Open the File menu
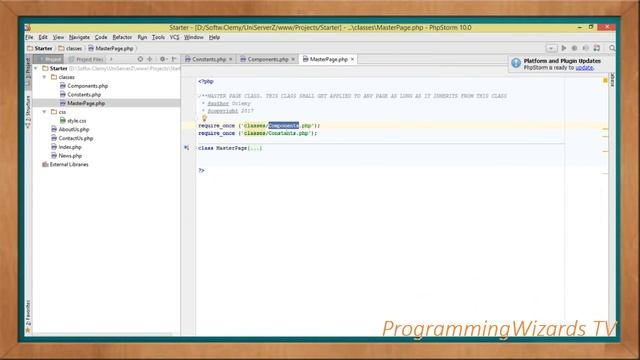 pos(29,37)
